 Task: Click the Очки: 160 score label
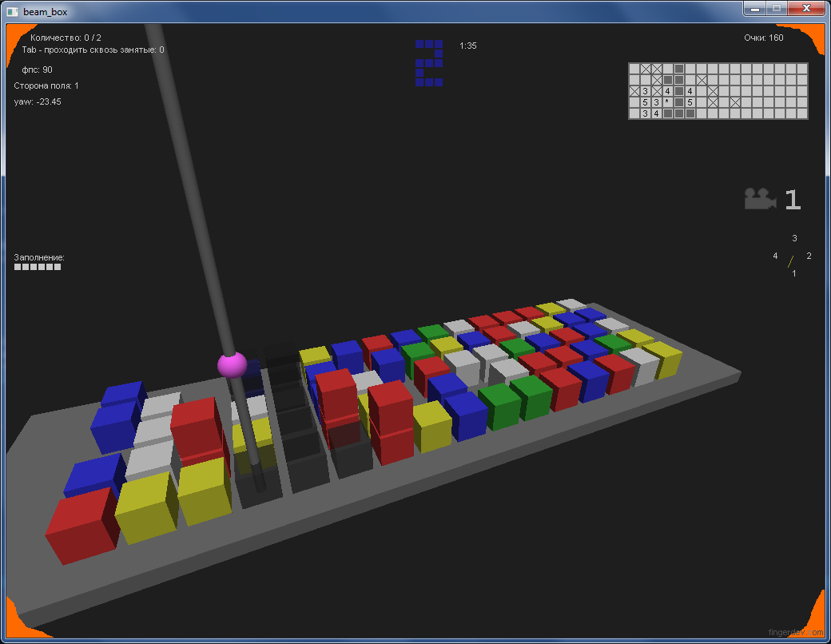[x=763, y=38]
